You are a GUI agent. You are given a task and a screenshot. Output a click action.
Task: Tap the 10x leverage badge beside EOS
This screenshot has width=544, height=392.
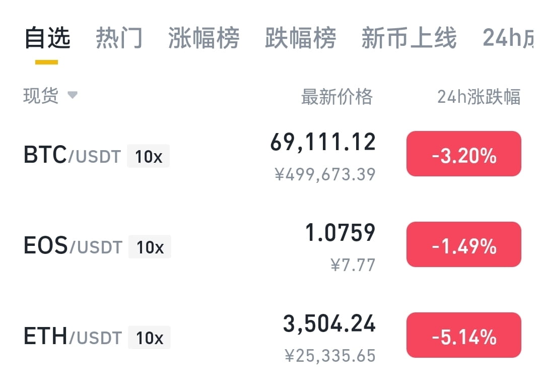pyautogui.click(x=149, y=247)
